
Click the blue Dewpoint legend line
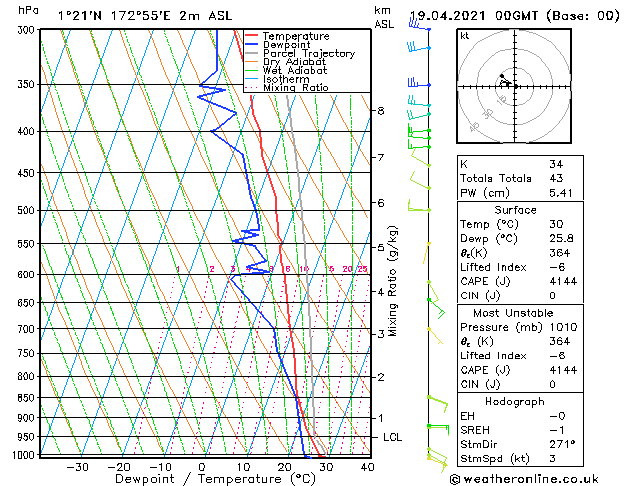251,45
